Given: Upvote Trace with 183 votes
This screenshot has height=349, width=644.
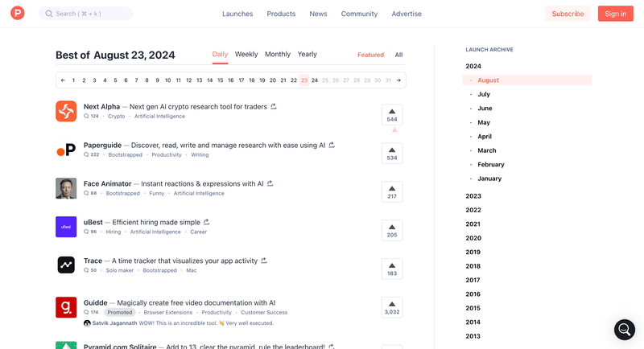Looking at the screenshot, I should [392, 269].
